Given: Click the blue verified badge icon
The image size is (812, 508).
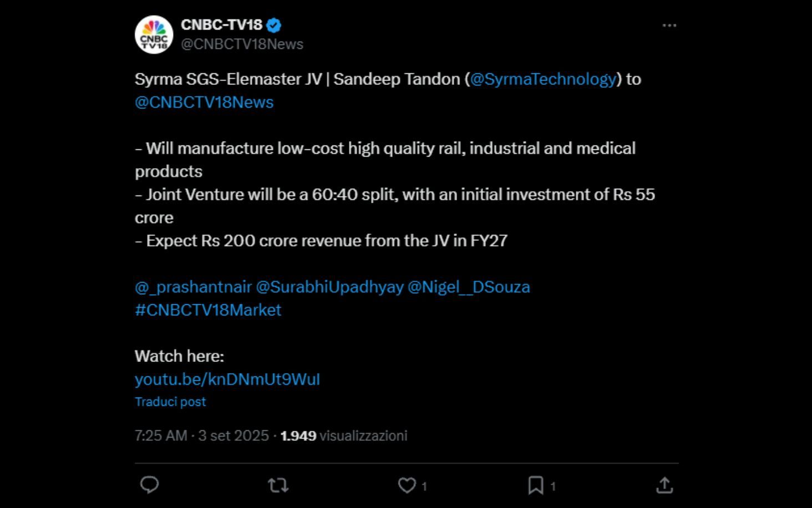Looking at the screenshot, I should 274,25.
